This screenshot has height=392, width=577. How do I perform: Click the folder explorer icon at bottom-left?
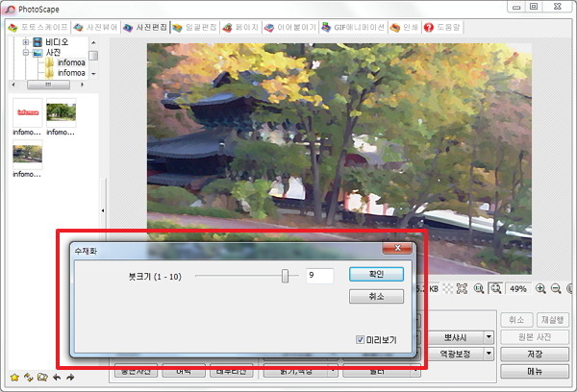42,378
